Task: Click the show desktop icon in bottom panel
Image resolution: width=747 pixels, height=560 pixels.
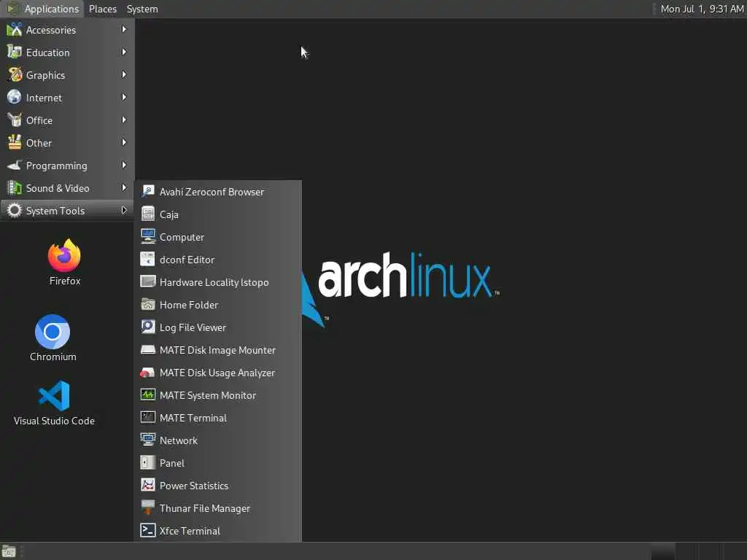Action: (9, 551)
